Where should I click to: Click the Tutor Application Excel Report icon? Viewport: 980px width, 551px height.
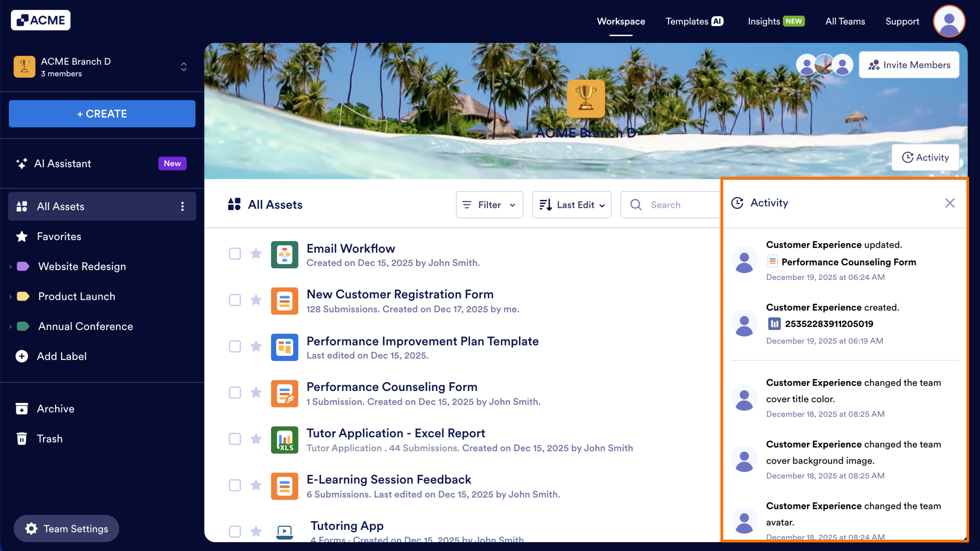click(284, 440)
